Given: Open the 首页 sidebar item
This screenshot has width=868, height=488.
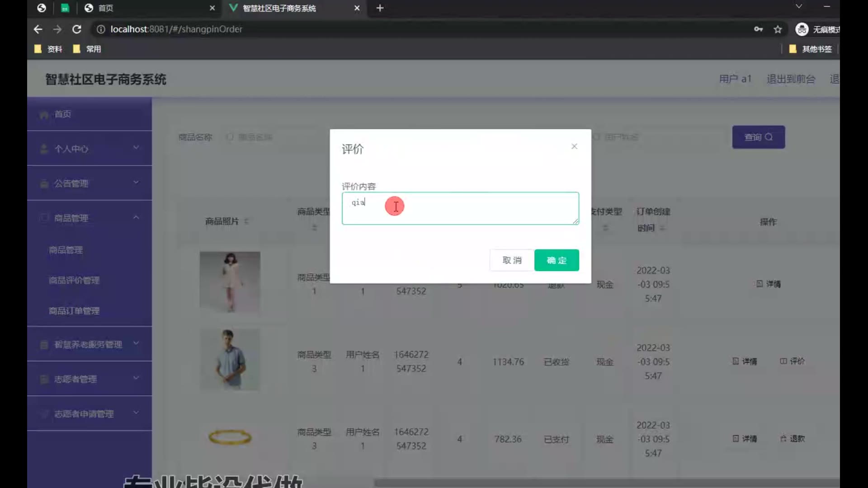Looking at the screenshot, I should [x=90, y=114].
